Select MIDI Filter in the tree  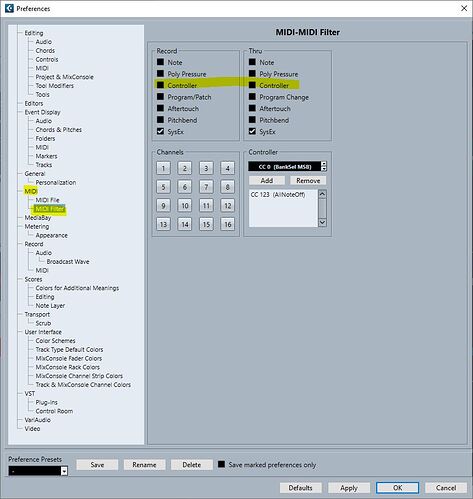pyautogui.click(x=50, y=209)
